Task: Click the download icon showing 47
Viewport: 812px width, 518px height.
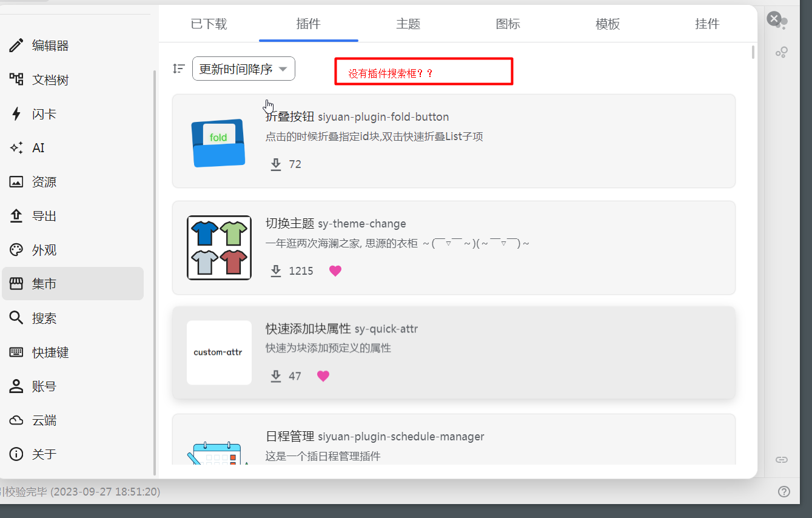Action: pos(276,376)
